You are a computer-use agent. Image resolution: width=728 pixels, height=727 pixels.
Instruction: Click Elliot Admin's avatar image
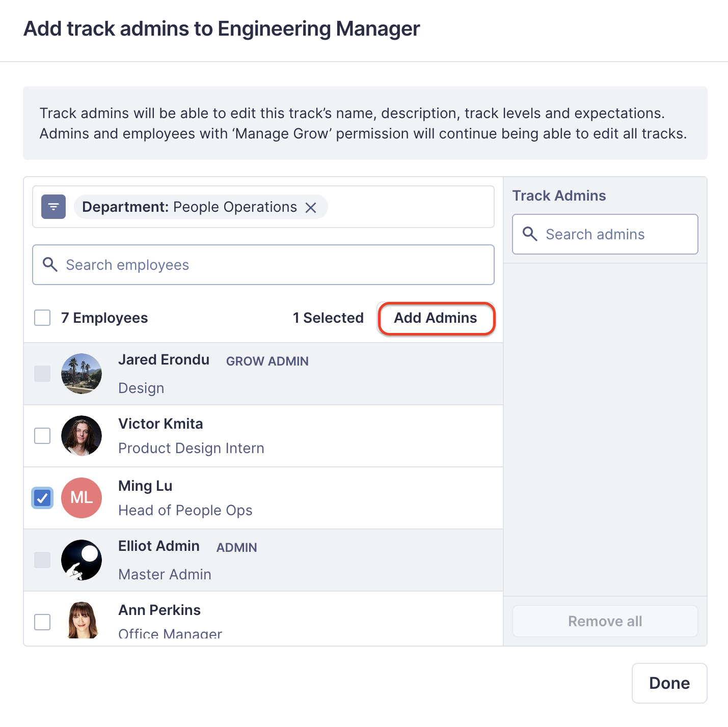point(82,560)
